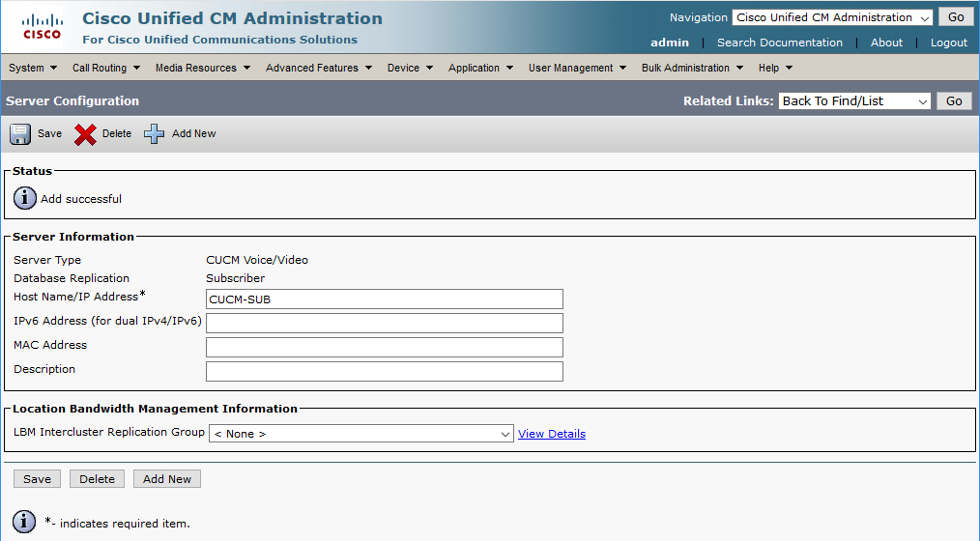Image resolution: width=980 pixels, height=541 pixels.
Task: Open Search Documentation link
Action: coord(779,43)
